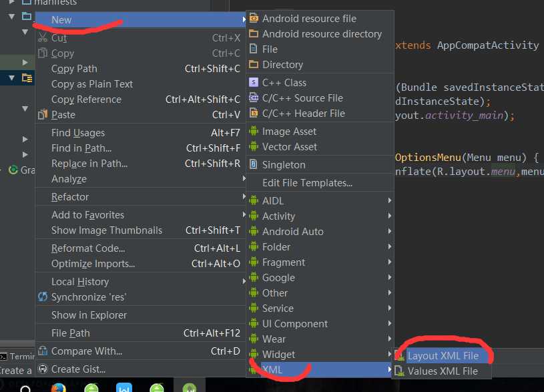
Task: Select Copy Path from context menu
Action: 141,69
